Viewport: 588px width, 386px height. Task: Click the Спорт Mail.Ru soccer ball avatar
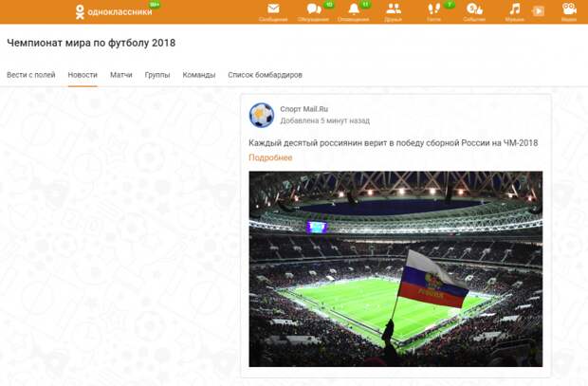[262, 115]
